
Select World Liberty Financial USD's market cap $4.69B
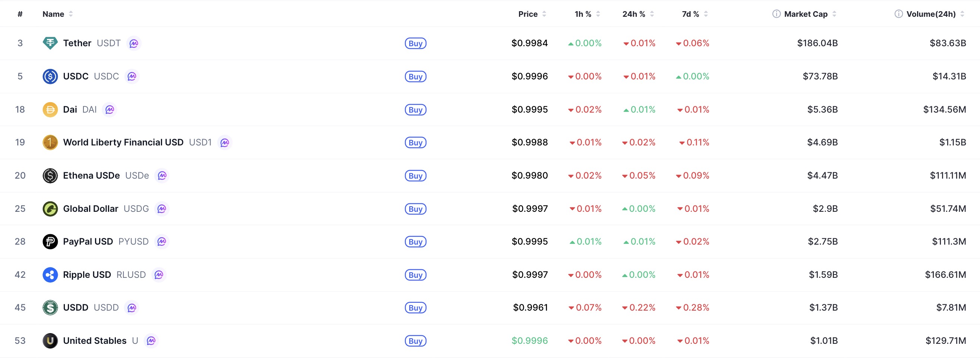click(x=822, y=142)
